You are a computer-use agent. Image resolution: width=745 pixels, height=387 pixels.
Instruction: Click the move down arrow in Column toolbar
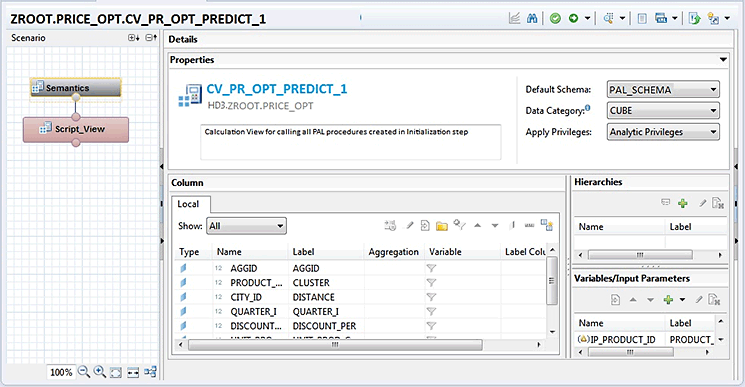[495, 226]
